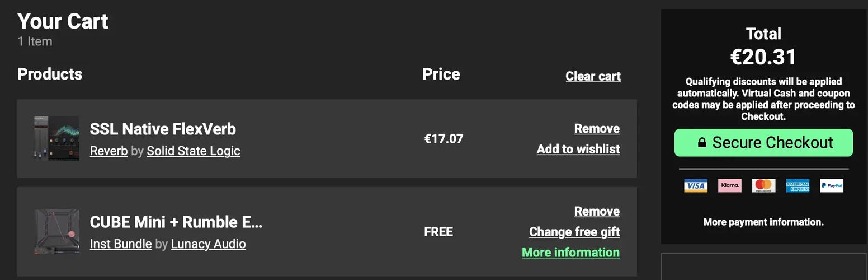The height and width of the screenshot is (280, 868).
Task: Click the lock icon on Secure Checkout
Action: click(x=702, y=143)
